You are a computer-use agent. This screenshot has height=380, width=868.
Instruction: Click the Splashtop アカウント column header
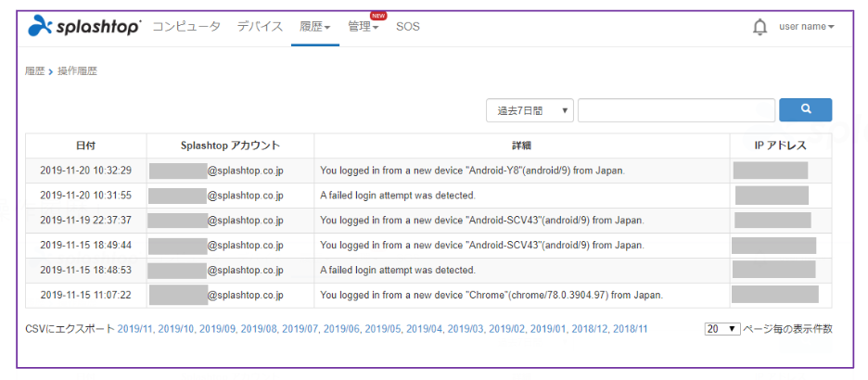click(230, 146)
